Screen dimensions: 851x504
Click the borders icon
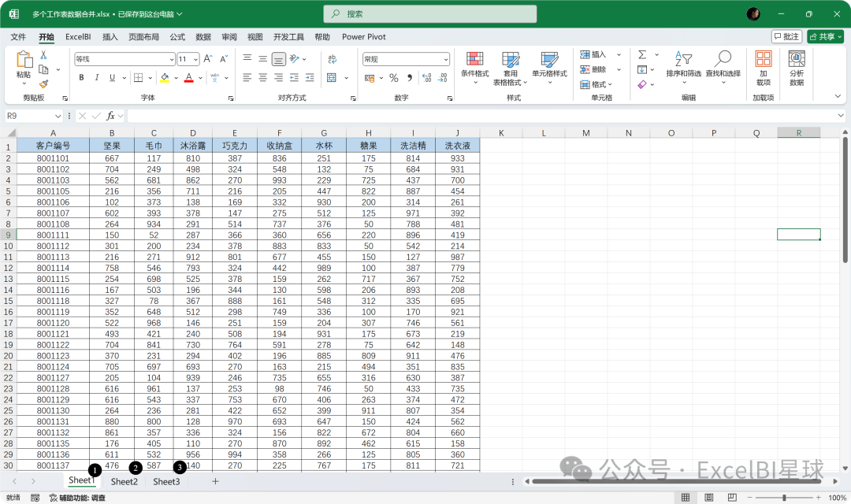pos(139,78)
